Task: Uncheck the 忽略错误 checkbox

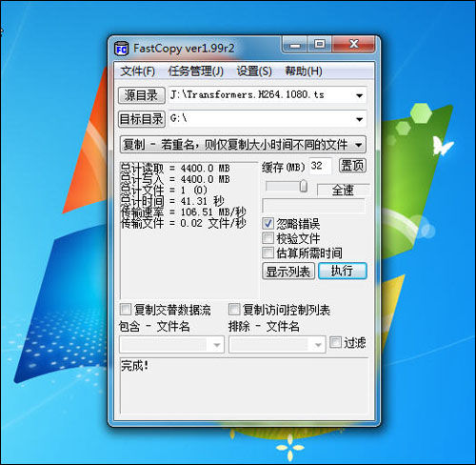Action: point(268,224)
